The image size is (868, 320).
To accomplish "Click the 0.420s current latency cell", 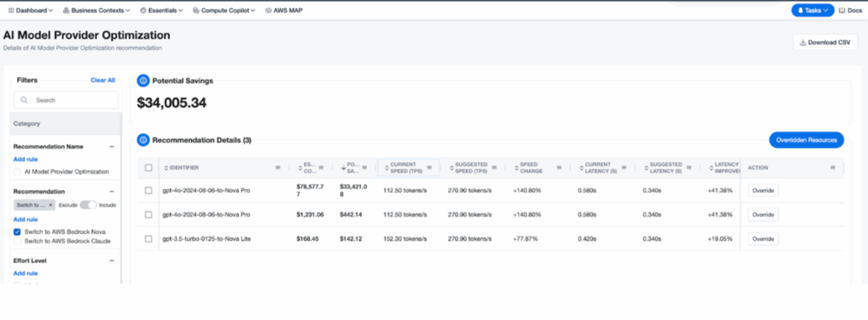I will pyautogui.click(x=587, y=238).
